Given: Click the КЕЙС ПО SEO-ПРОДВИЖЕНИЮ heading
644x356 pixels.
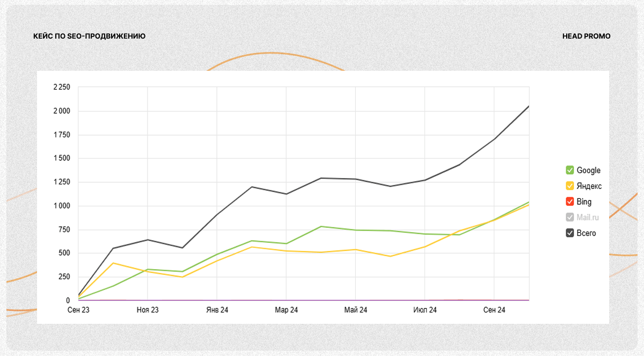Looking at the screenshot, I should pos(89,36).
